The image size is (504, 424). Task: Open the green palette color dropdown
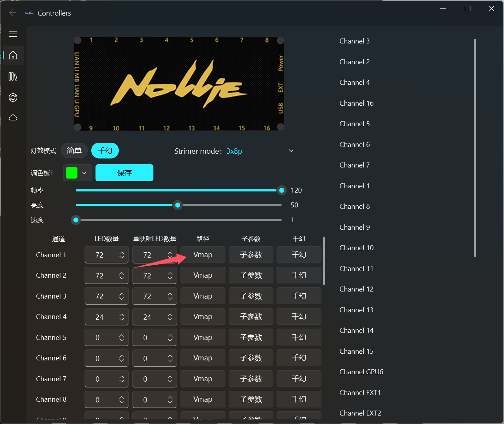pos(78,173)
